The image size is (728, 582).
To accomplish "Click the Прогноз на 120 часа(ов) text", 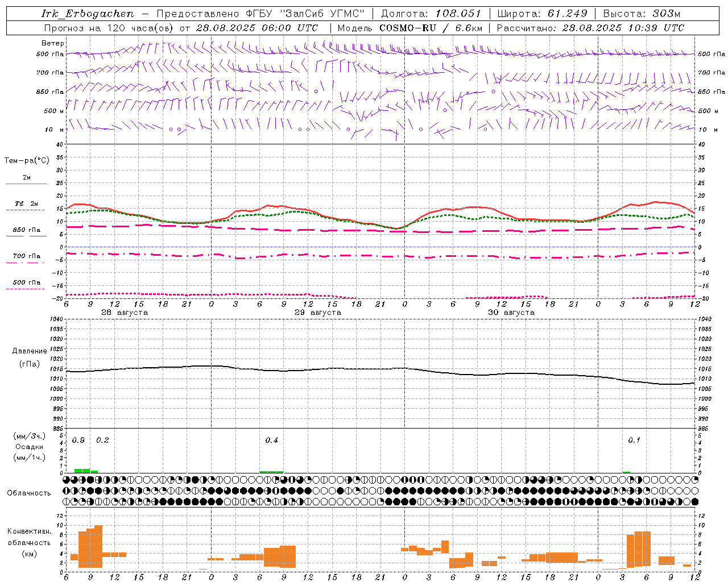I will (x=109, y=28).
